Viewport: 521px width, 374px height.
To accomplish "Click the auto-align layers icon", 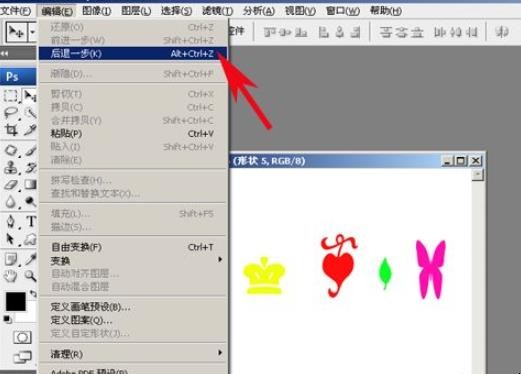I will pyautogui.click(x=502, y=32).
